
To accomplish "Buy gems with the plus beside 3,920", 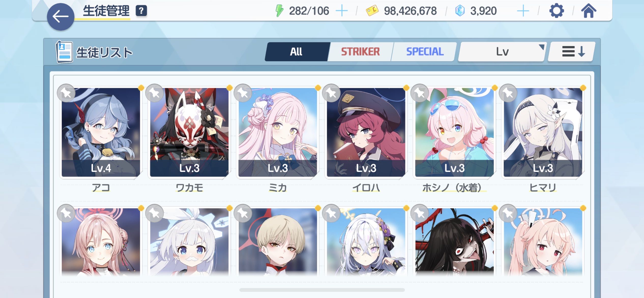I will tap(523, 11).
